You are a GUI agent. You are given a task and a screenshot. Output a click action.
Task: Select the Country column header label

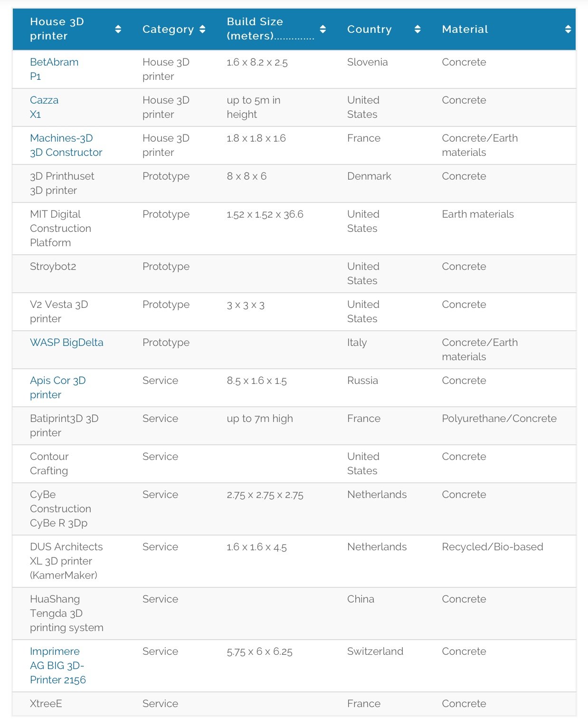(x=370, y=29)
